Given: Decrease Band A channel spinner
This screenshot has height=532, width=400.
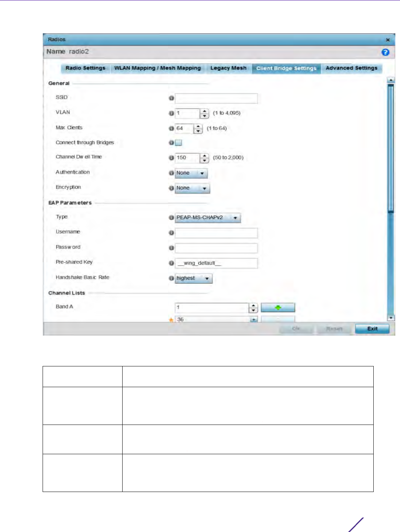Looking at the screenshot, I should pos(253,310).
